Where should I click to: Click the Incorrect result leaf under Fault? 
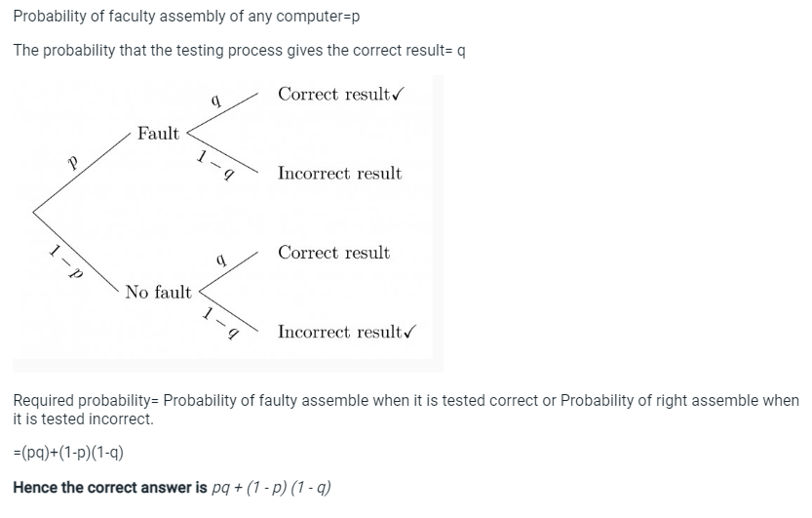339,174
